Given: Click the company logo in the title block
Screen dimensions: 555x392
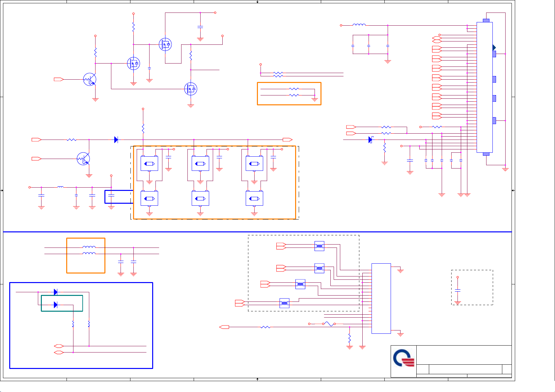Looking at the screenshot, I should (x=403, y=358).
